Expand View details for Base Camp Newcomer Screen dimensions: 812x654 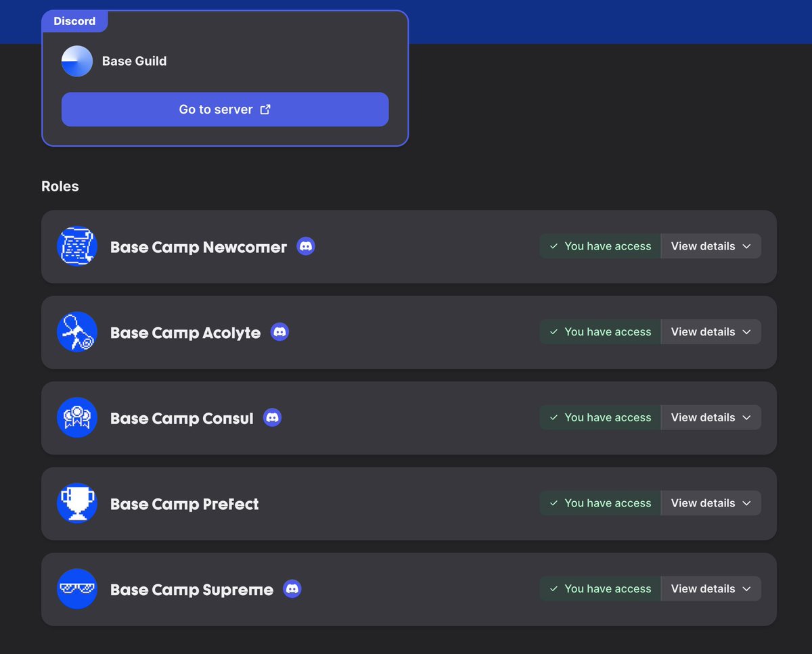point(710,246)
